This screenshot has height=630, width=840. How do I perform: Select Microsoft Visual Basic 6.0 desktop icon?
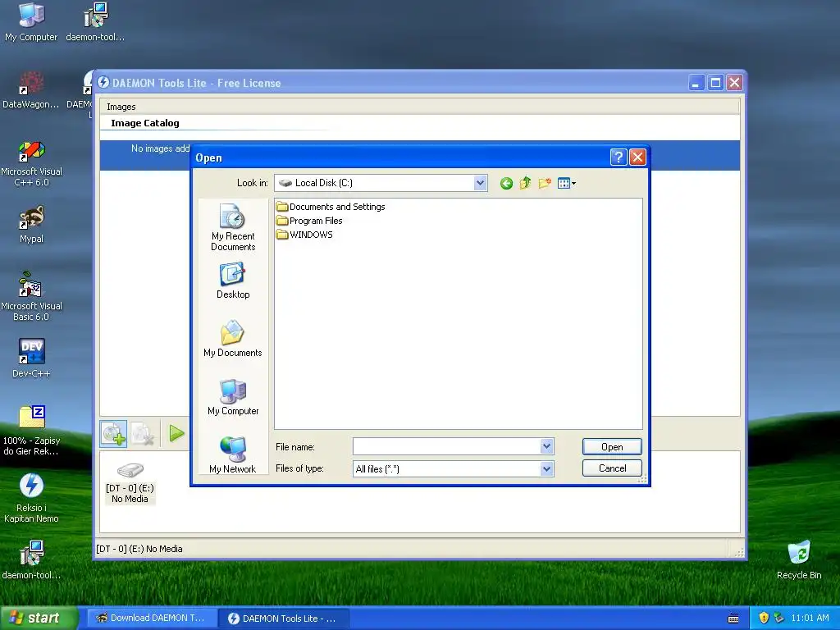31,296
